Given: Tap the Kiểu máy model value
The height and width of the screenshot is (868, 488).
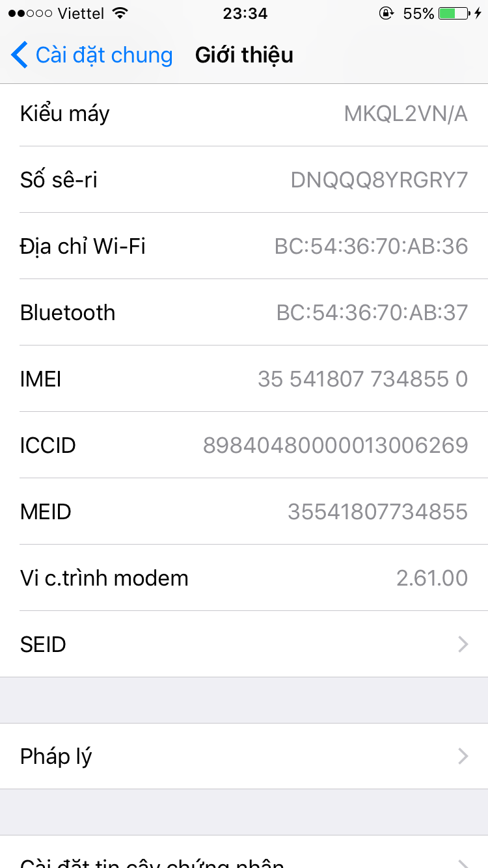Looking at the screenshot, I should click(405, 114).
